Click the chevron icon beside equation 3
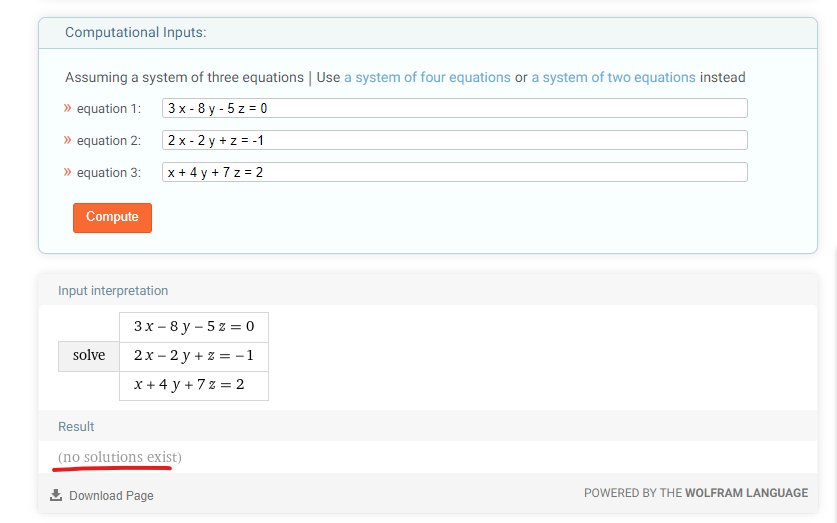 tap(68, 172)
